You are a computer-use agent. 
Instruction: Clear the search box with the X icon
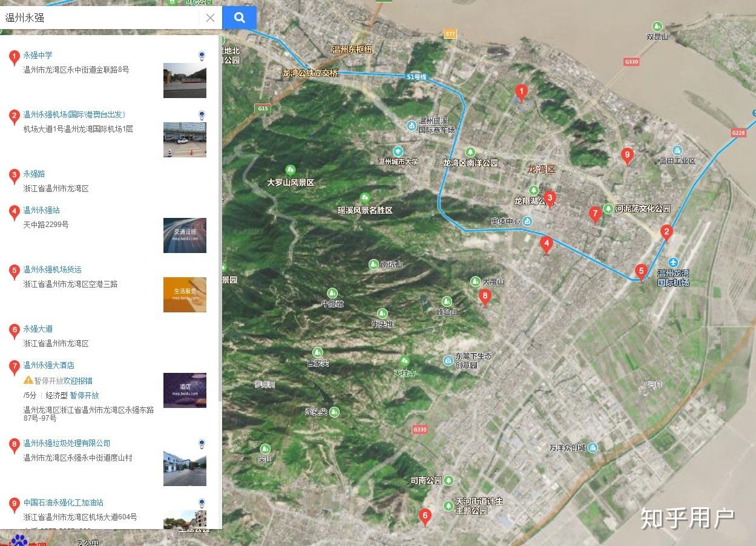[x=210, y=18]
